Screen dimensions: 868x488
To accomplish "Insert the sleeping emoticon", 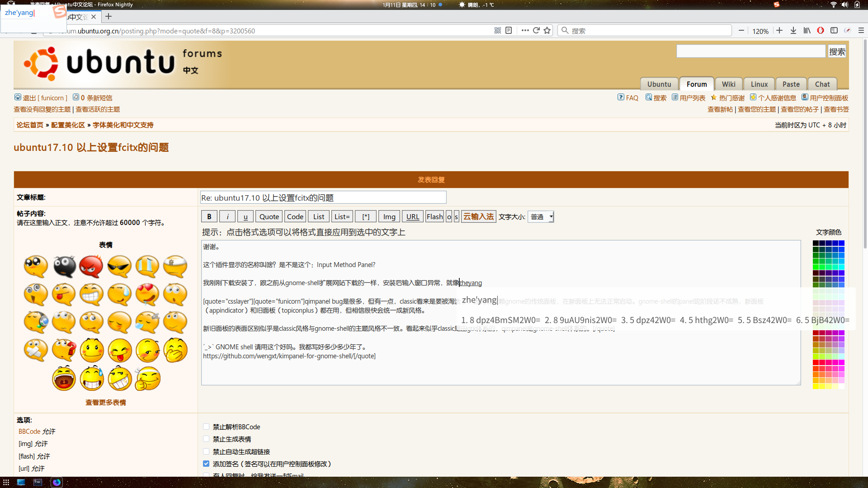I will pyautogui.click(x=147, y=322).
